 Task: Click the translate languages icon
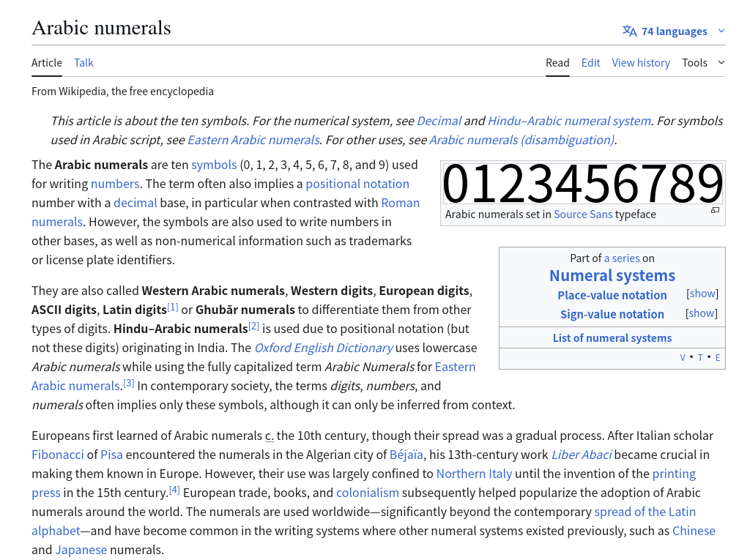(x=629, y=31)
